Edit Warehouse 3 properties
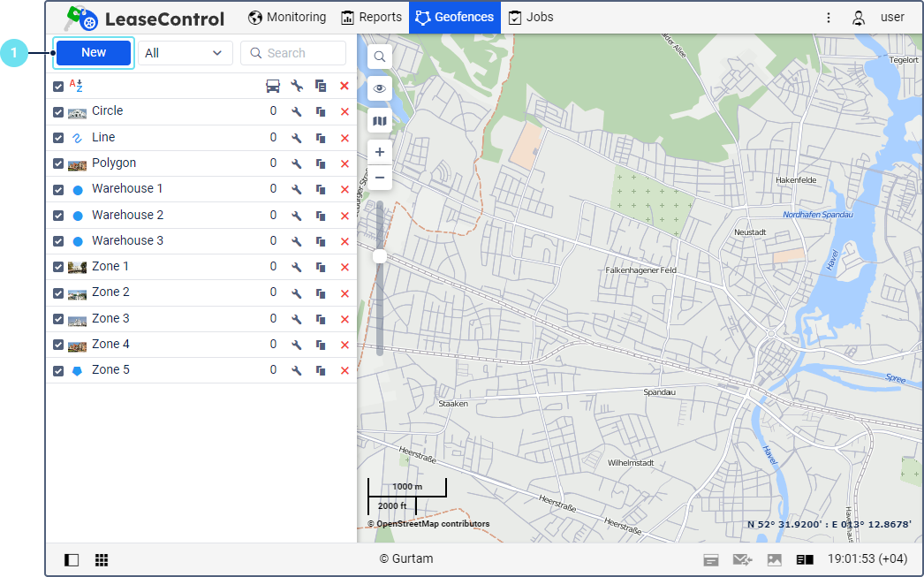The image size is (924, 577). [x=297, y=241]
